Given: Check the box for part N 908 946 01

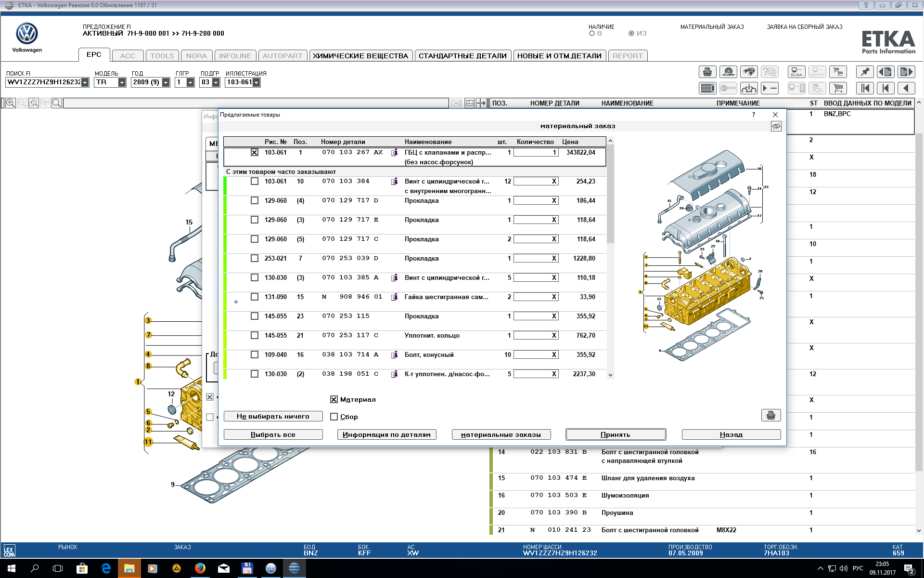Looking at the screenshot, I should click(x=255, y=297).
